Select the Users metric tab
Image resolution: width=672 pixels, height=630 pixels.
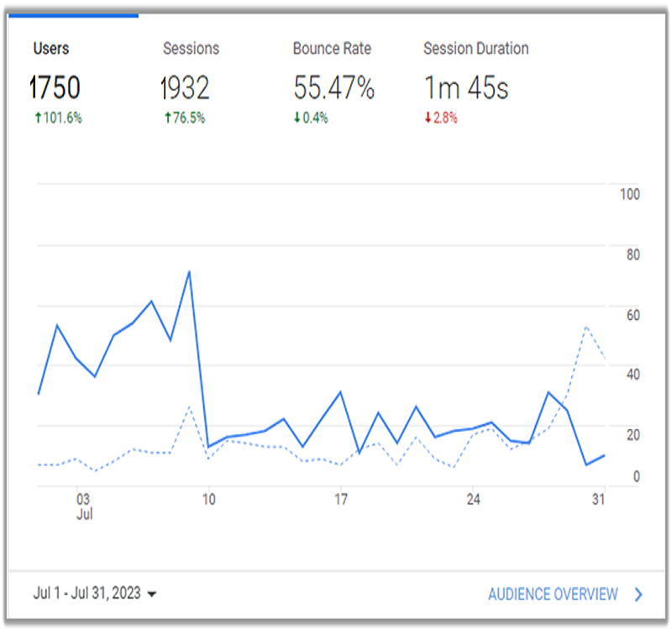click(50, 49)
